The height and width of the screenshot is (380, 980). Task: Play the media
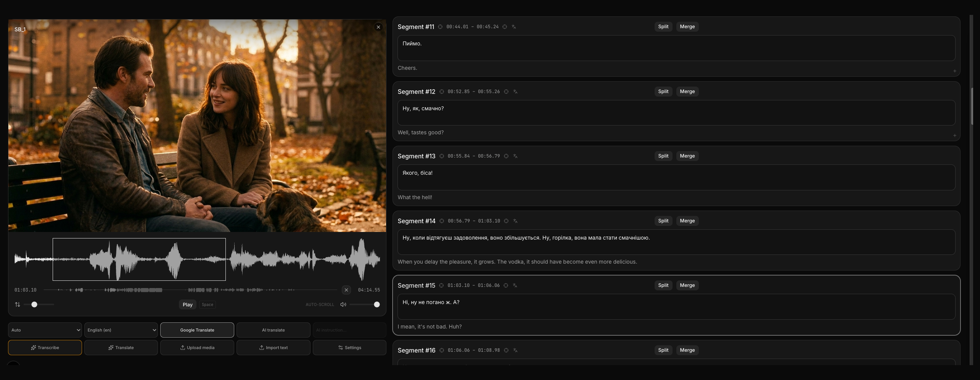tap(188, 304)
